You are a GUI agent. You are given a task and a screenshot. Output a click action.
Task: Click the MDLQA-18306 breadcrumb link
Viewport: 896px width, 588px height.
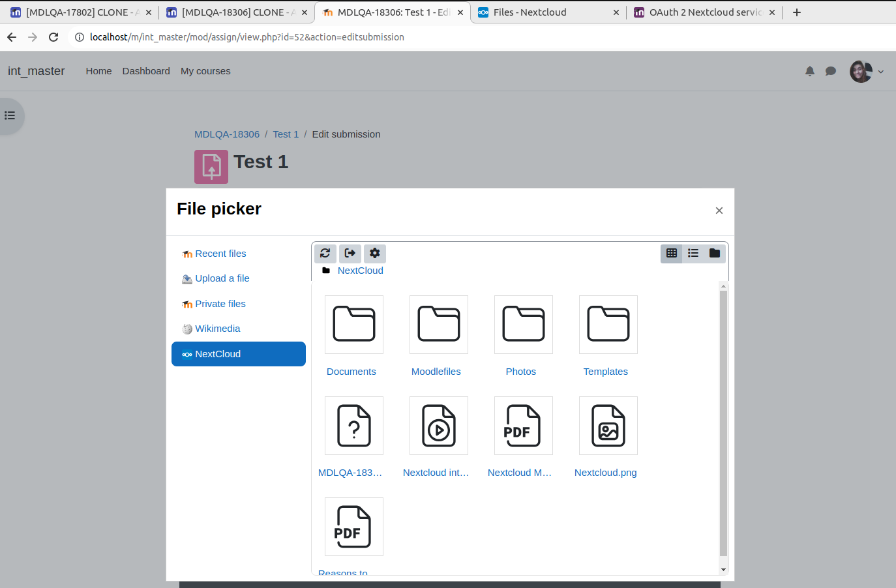click(227, 134)
